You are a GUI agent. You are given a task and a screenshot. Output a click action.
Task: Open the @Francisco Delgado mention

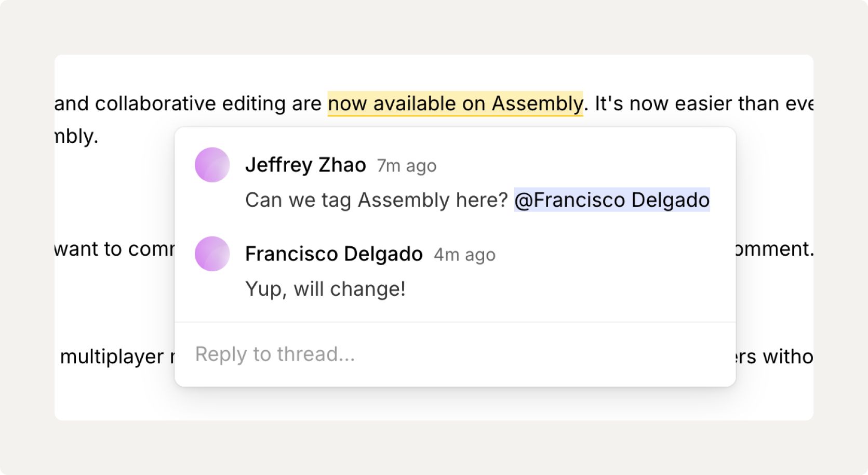612,200
